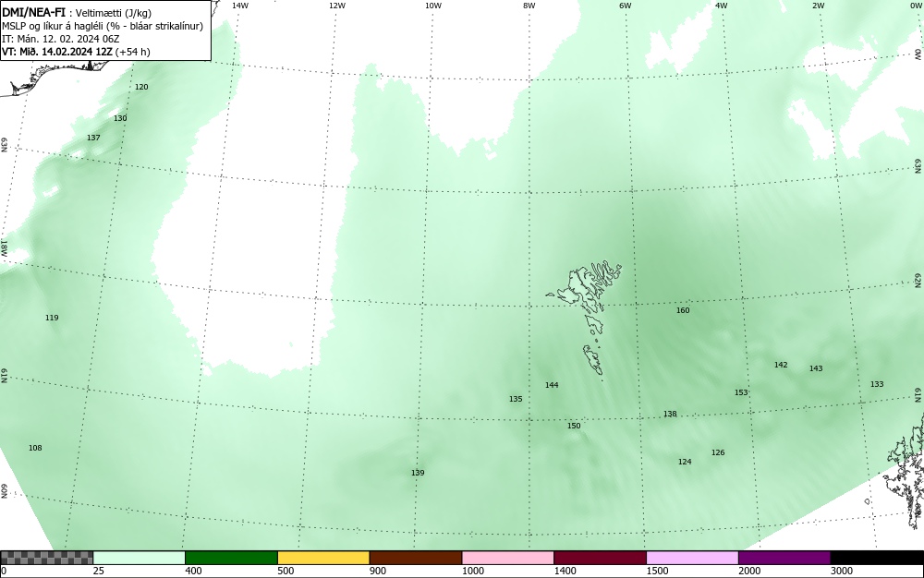Click the legend value 3000

[842, 571]
